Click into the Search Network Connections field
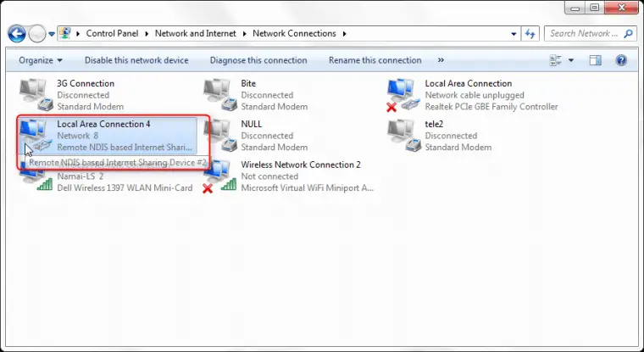The width and height of the screenshot is (644, 352). [x=585, y=34]
